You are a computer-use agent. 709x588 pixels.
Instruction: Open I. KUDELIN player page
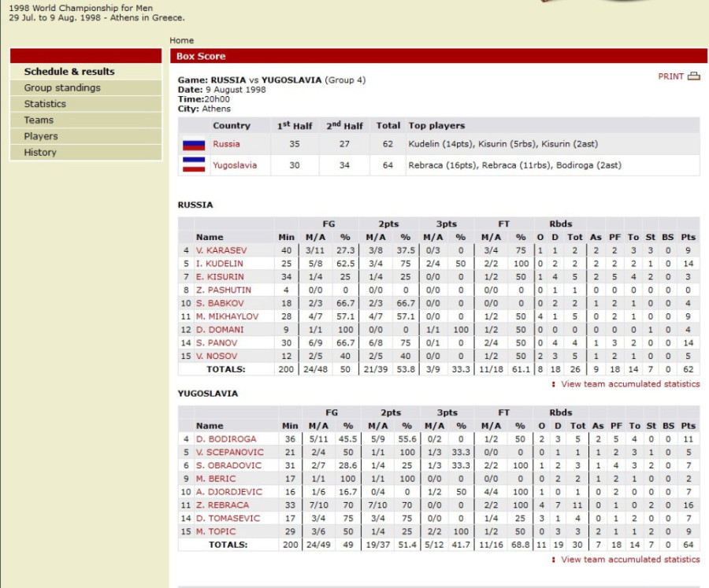point(220,264)
